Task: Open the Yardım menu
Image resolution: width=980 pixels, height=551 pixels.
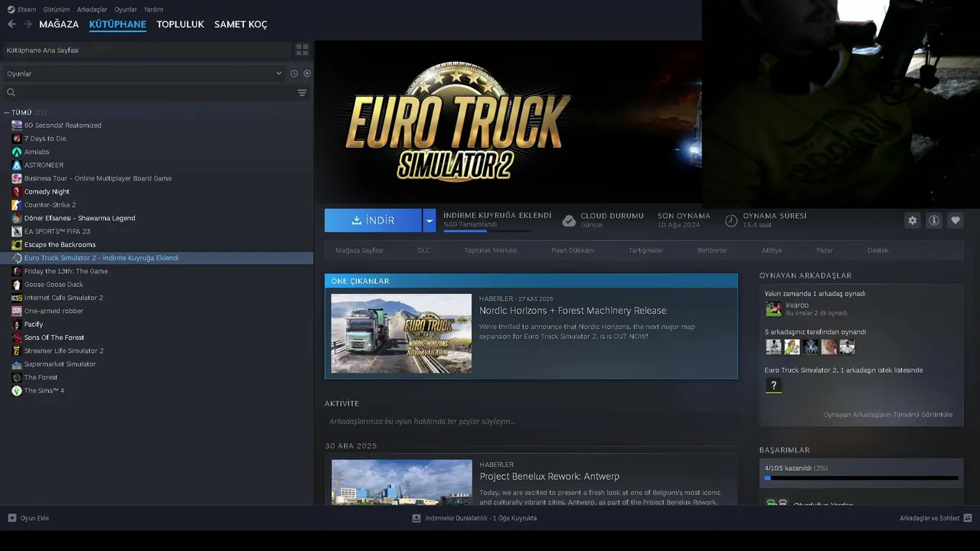Action: 153,9
